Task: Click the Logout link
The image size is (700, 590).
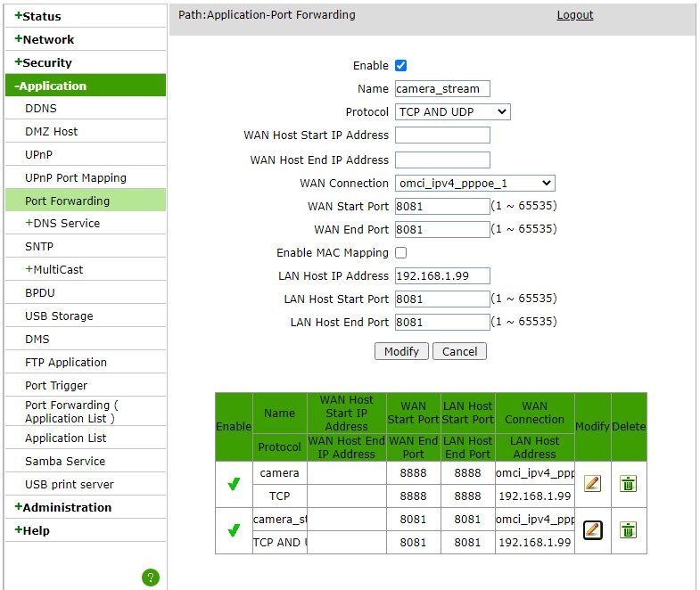Action: point(575,15)
